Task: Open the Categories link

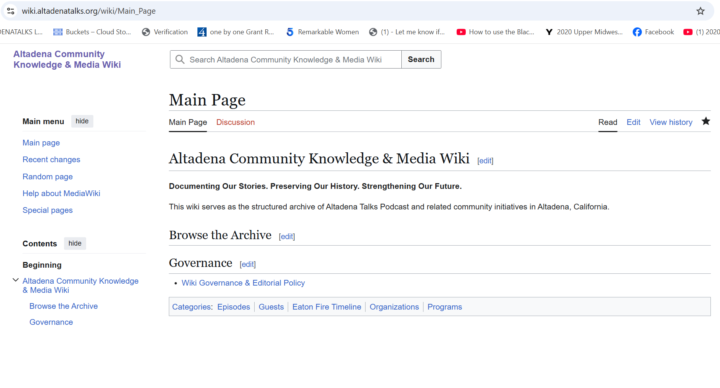Action: [191, 307]
